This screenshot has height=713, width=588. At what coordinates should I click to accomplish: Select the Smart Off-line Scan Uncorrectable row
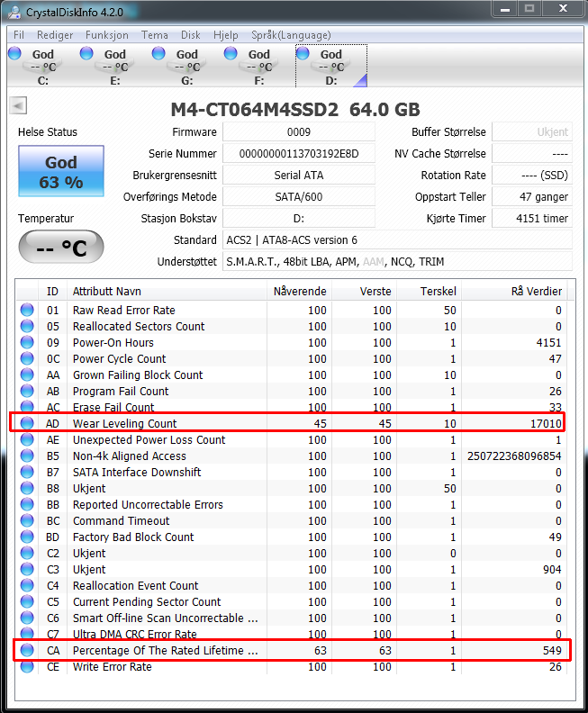click(291, 618)
